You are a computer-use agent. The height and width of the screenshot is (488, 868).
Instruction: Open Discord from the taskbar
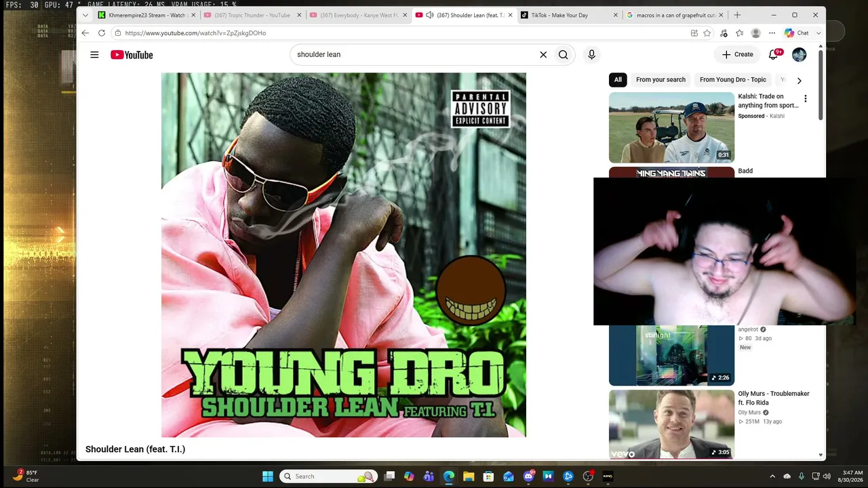coord(528,476)
